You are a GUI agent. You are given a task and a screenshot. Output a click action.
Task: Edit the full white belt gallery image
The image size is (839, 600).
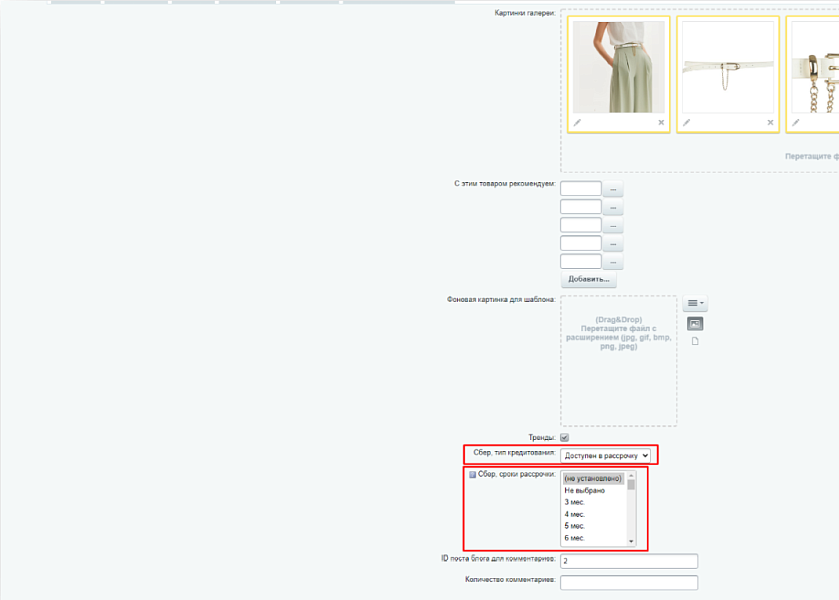tap(687, 123)
